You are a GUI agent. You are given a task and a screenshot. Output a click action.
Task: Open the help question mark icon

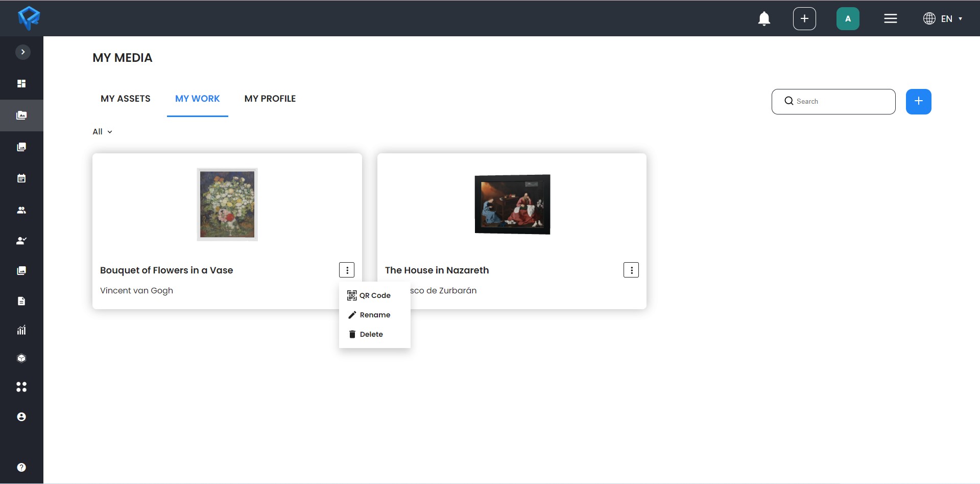click(21, 468)
